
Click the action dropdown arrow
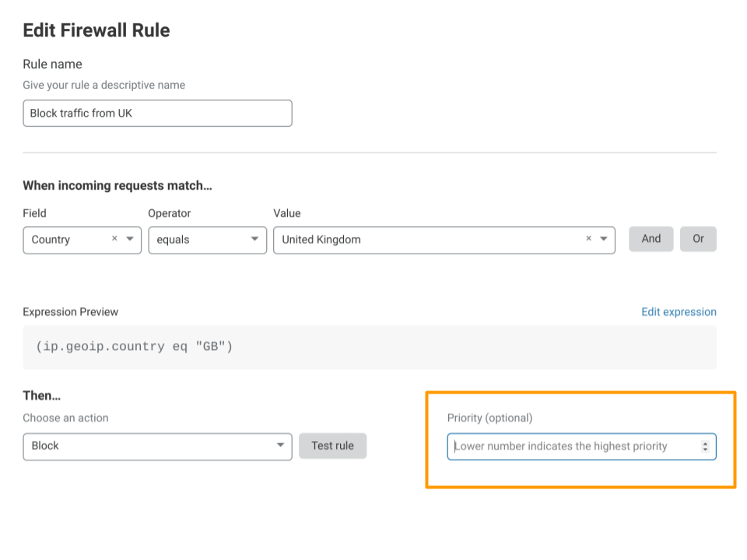click(x=280, y=446)
